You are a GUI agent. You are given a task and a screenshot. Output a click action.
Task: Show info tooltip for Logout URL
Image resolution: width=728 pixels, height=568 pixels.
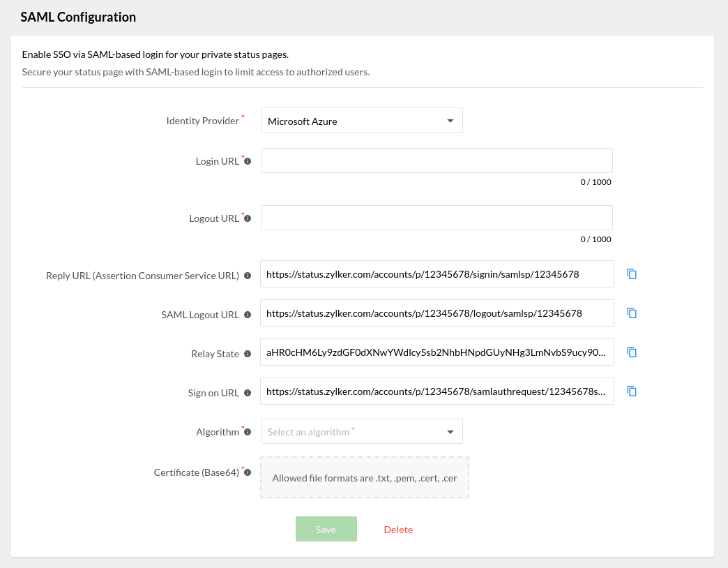(x=248, y=218)
